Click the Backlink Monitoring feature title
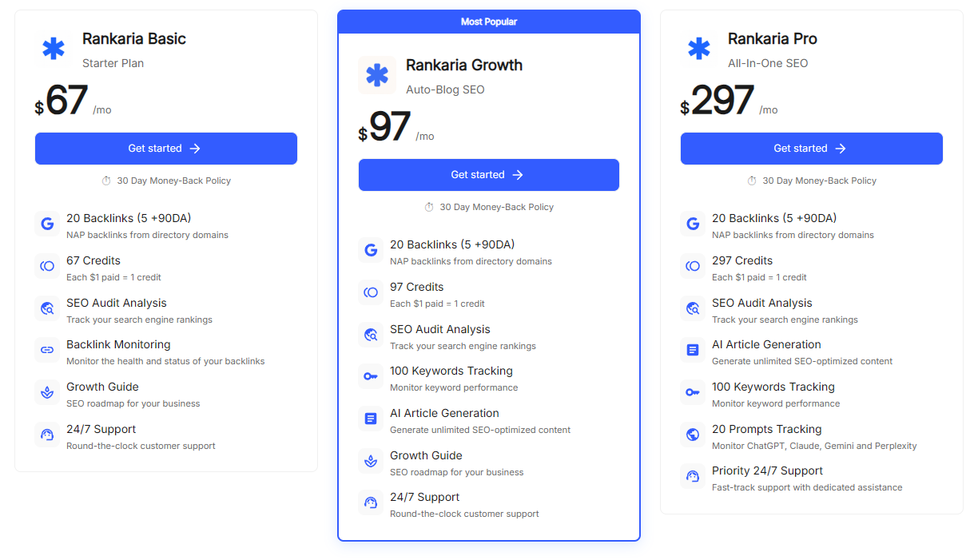 click(118, 344)
